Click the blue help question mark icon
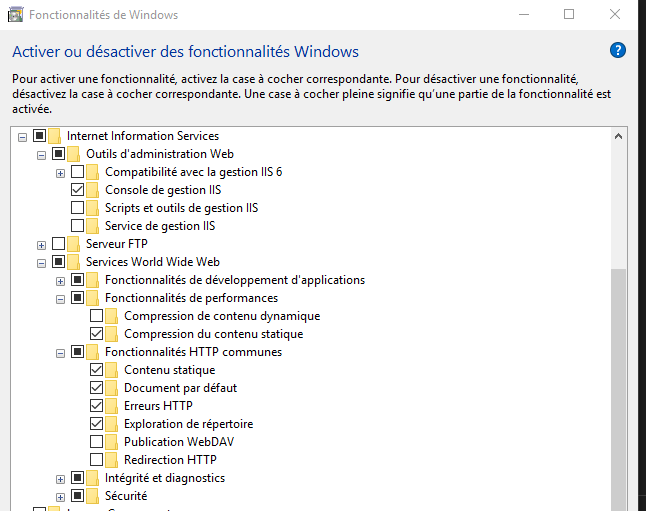 (x=618, y=51)
